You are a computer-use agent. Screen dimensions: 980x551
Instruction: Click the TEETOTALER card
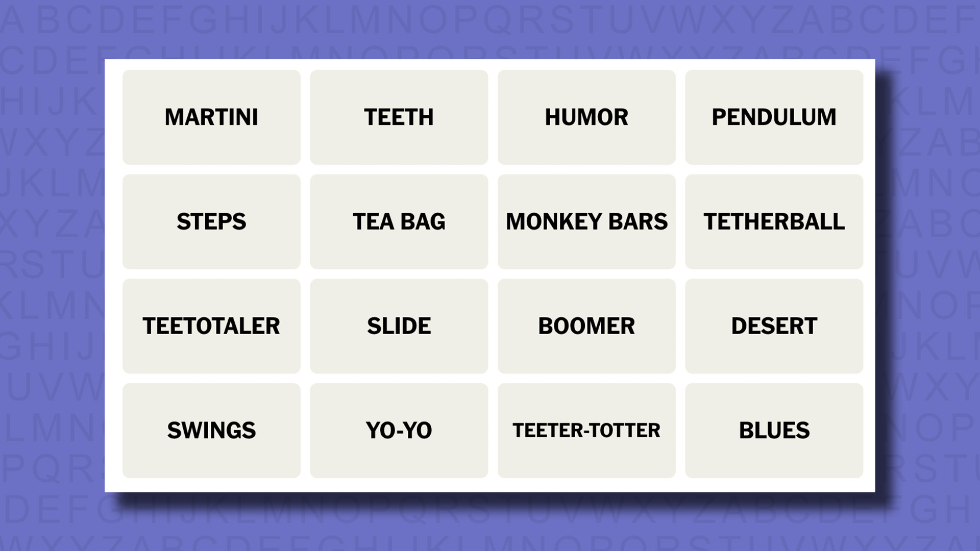pyautogui.click(x=211, y=325)
